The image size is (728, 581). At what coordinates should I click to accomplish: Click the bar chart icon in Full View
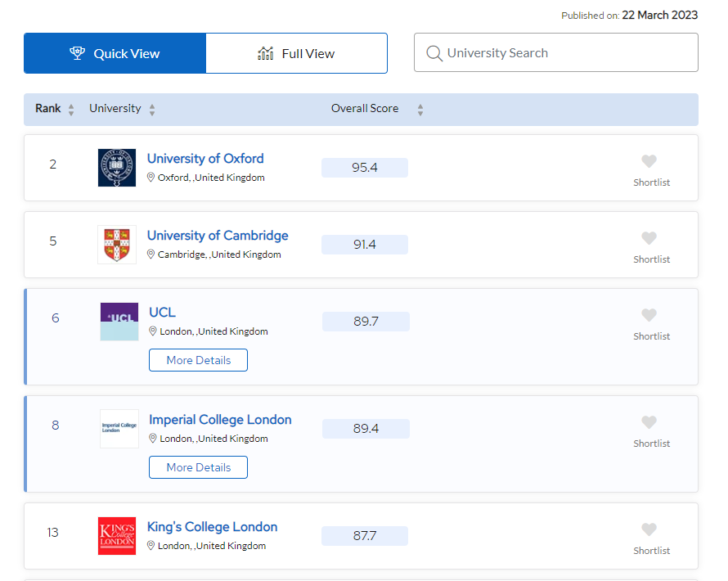pos(265,53)
